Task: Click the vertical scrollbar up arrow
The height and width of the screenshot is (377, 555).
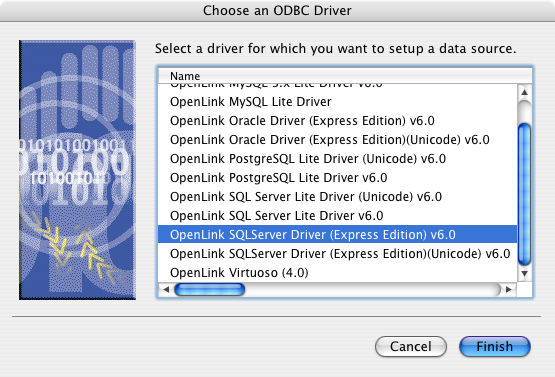Action: 525,92
